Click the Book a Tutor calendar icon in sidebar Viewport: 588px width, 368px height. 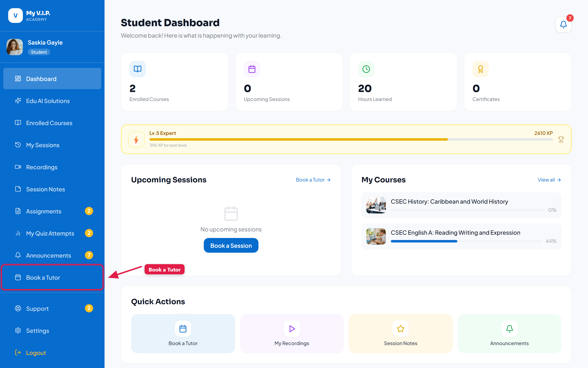(x=18, y=277)
